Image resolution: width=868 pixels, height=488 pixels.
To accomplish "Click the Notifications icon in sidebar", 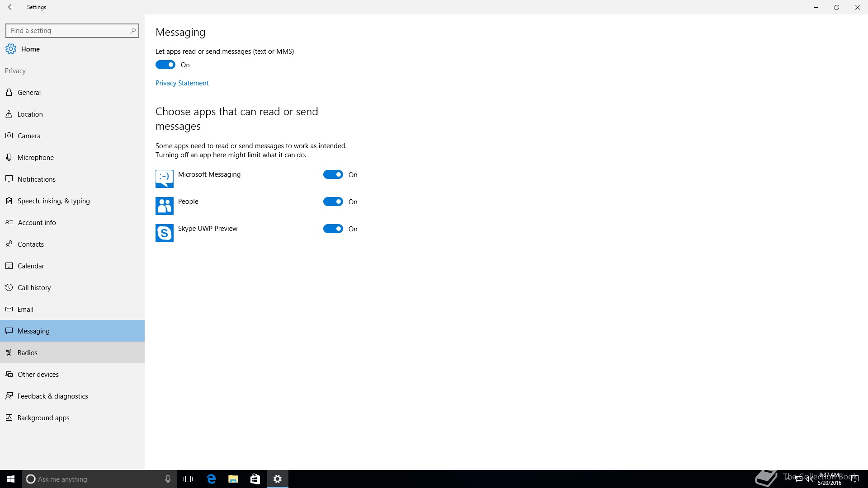I will click(9, 179).
